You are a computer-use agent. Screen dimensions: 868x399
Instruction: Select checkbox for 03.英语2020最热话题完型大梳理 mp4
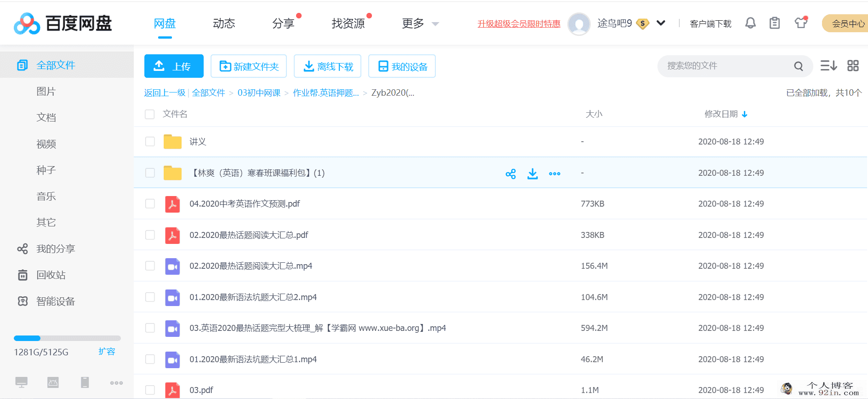point(150,328)
